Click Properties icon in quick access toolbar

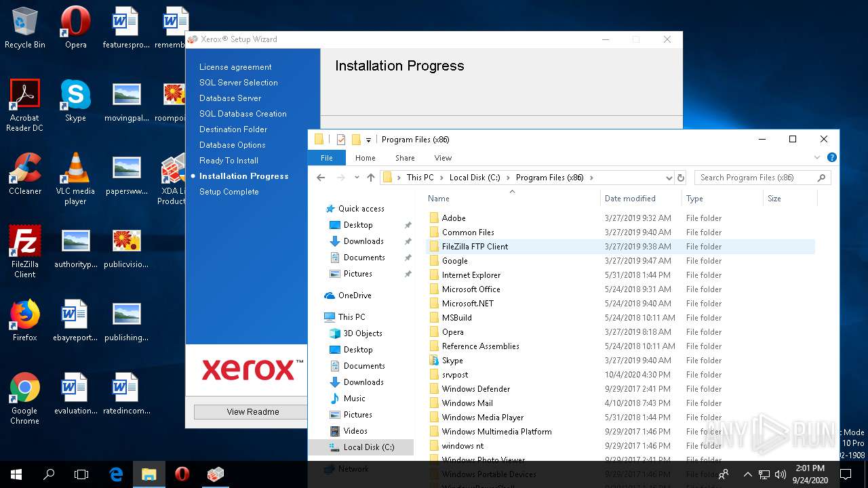point(341,140)
